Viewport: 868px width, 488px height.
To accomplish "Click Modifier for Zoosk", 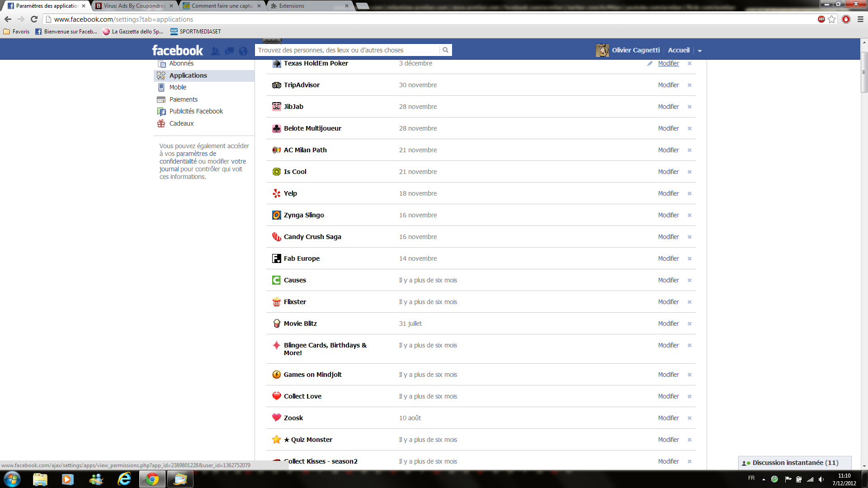I will pos(668,418).
